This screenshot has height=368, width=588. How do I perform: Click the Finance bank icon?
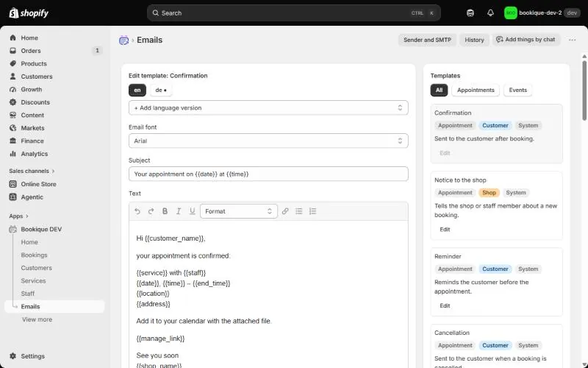[13, 141]
